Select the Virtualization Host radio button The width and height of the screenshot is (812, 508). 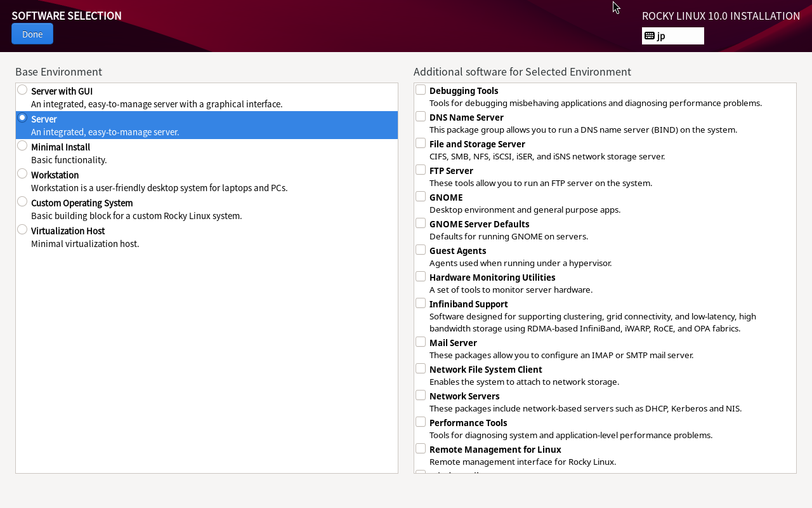pyautogui.click(x=22, y=229)
